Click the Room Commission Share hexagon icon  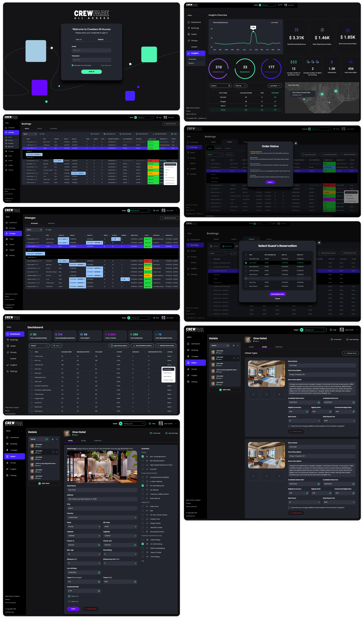tap(348, 30)
